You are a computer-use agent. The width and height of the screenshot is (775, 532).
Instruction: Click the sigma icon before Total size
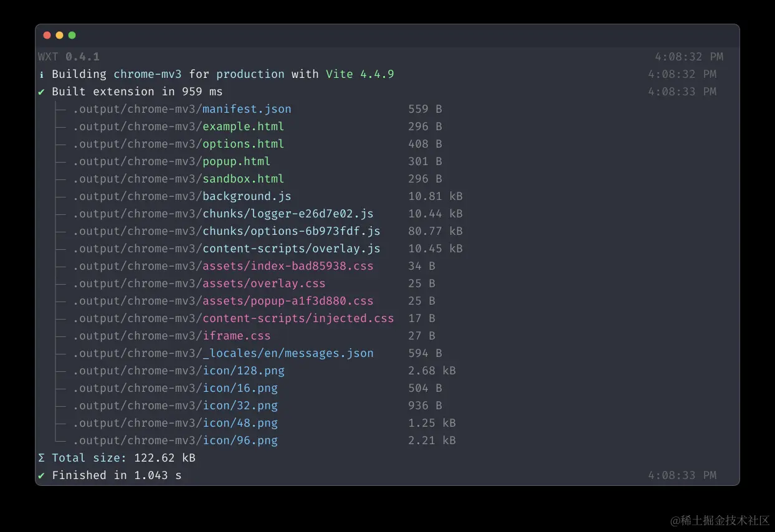tap(41, 458)
